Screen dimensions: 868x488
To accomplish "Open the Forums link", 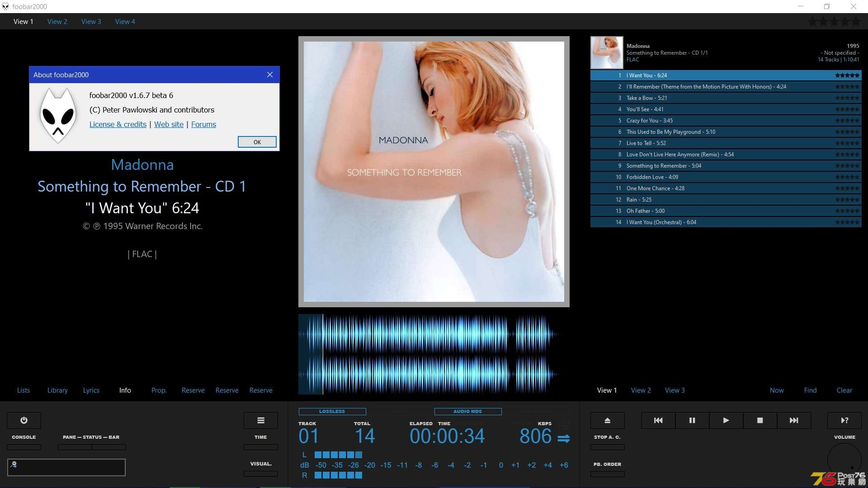I will coord(203,124).
